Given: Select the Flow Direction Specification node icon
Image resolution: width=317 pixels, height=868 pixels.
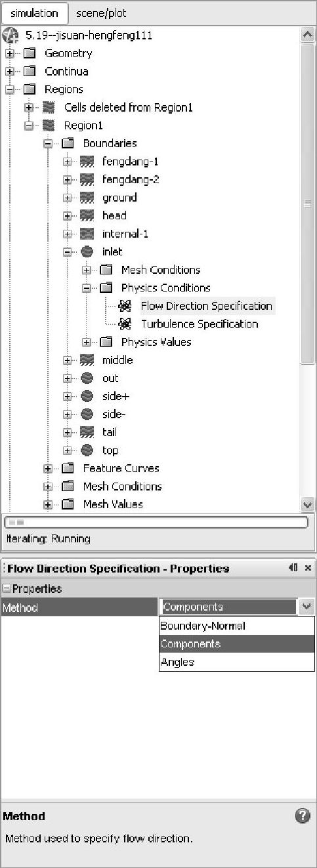Looking at the screenshot, I should click(125, 306).
